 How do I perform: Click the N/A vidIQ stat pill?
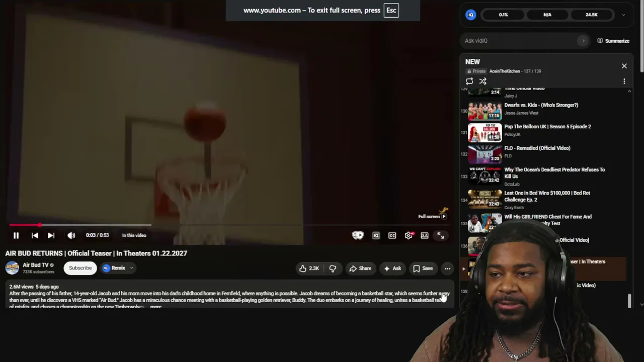(x=547, y=15)
